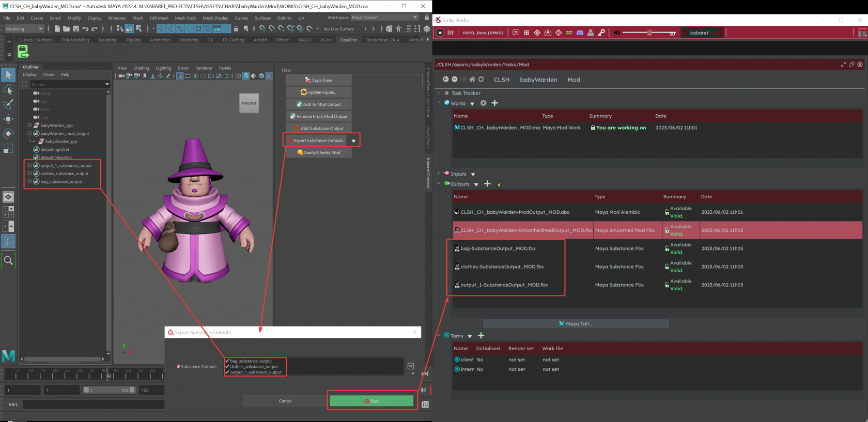
Task: Click the MEL command input field
Action: [94, 404]
